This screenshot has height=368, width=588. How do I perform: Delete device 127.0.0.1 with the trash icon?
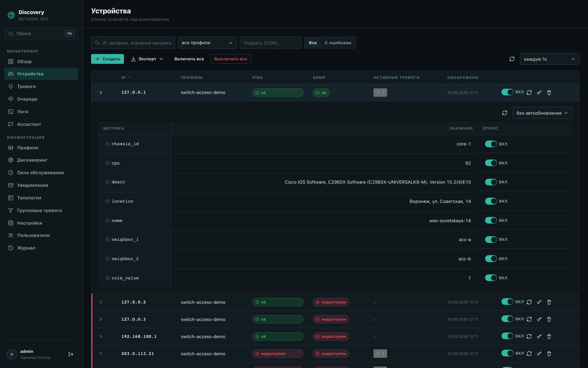coord(549,93)
